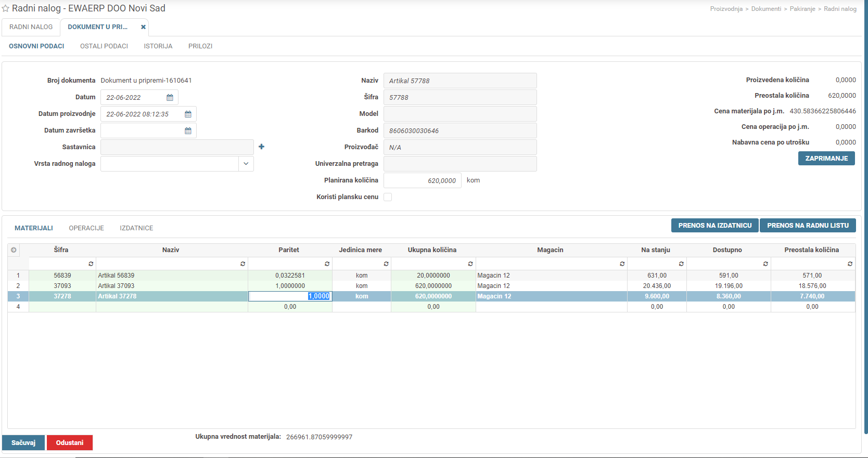Click the plus icon next to Sastavnica
The height and width of the screenshot is (458, 868).
pyautogui.click(x=261, y=147)
